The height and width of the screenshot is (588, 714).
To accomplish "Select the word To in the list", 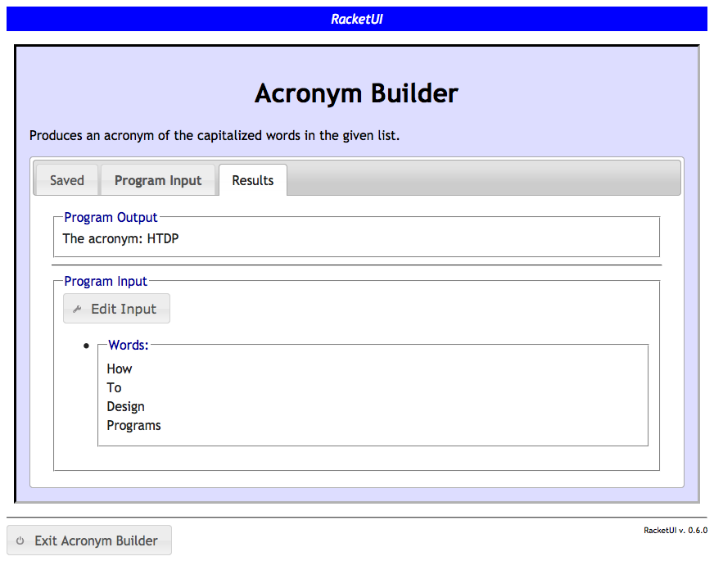I will pos(114,387).
